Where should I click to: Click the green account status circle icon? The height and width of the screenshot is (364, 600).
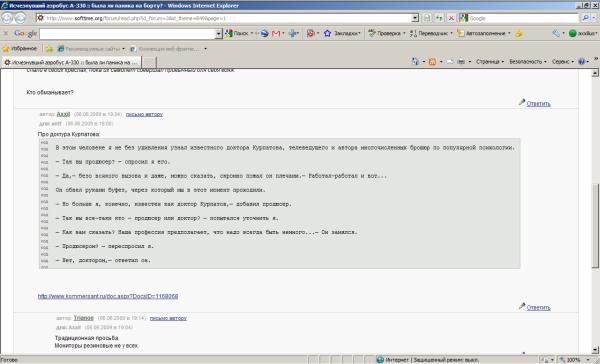572,34
